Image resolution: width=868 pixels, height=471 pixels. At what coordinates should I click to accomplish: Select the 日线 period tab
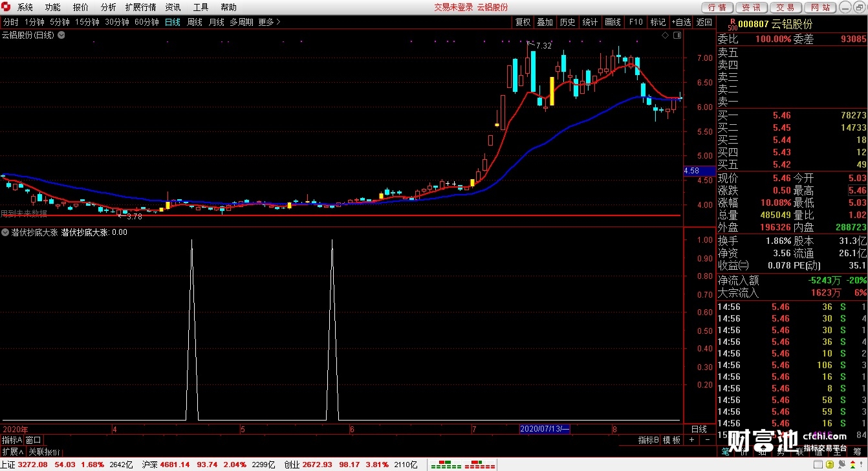point(173,22)
